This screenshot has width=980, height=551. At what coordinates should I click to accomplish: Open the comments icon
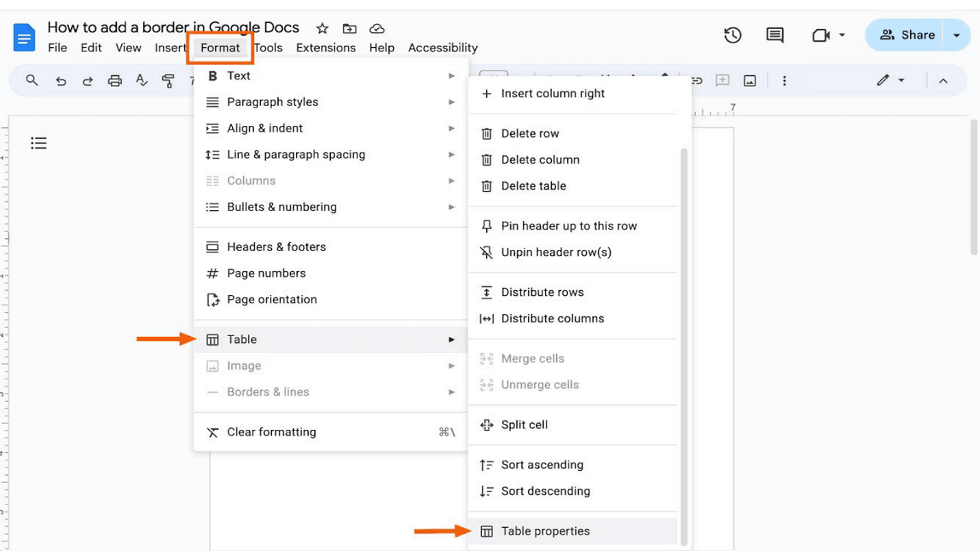coord(775,35)
